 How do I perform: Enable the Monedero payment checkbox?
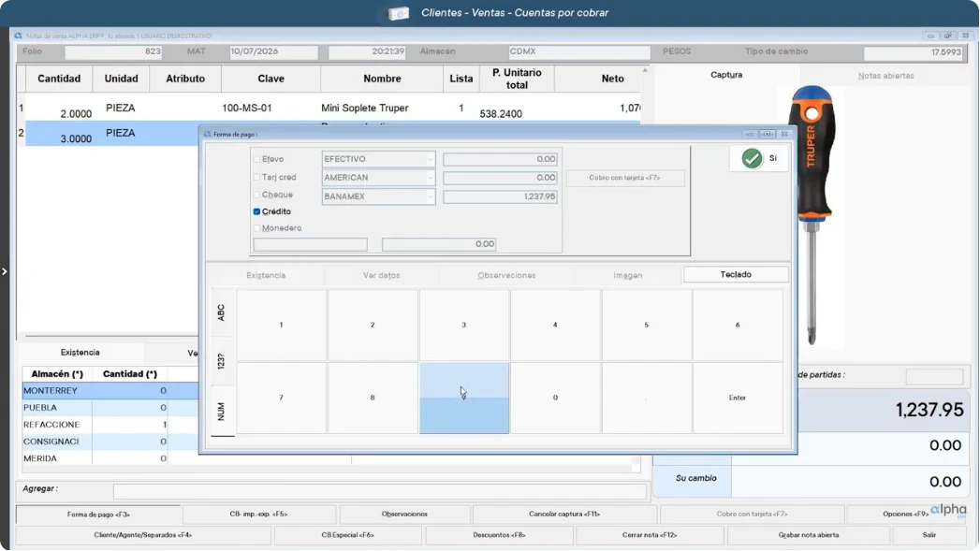click(x=256, y=228)
